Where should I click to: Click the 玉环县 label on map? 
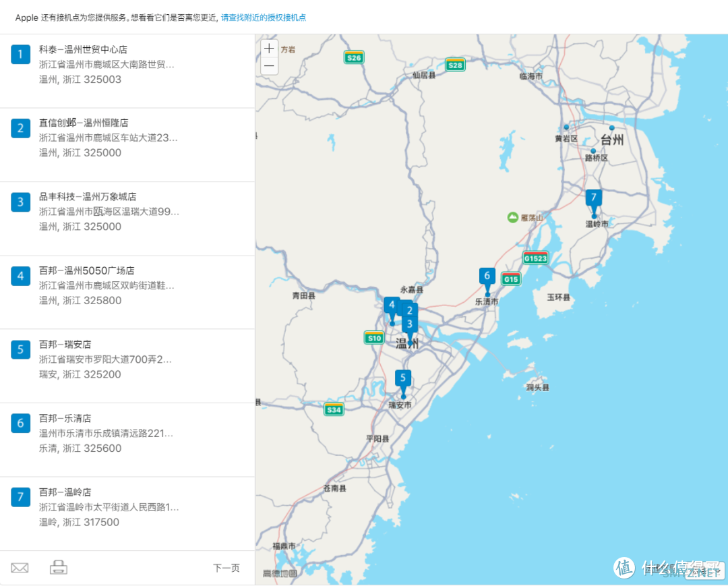558,297
